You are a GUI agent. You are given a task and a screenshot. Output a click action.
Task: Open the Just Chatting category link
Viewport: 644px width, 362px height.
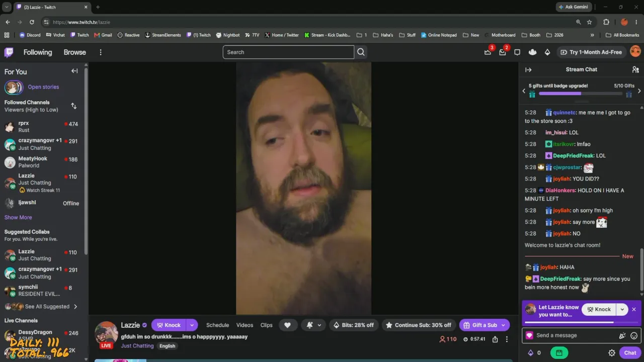pyautogui.click(x=137, y=346)
